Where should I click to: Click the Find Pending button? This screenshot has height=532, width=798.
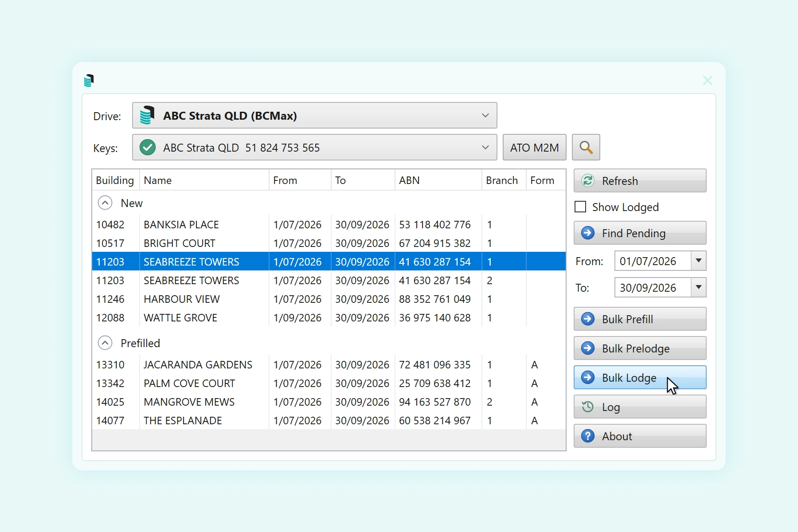640,233
